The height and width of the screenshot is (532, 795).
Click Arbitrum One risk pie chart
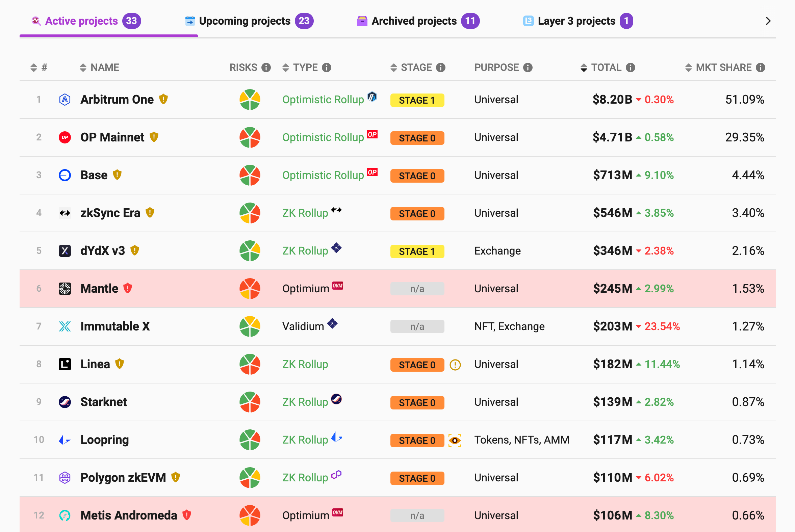(250, 99)
